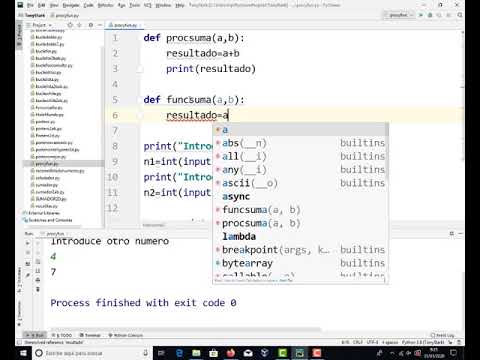
Task: Click the Windows taskbar search box
Action: pyautogui.click(x=92, y=353)
